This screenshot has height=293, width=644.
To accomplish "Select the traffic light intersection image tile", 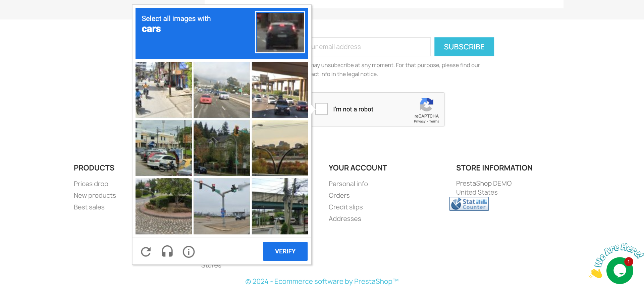I will tap(222, 206).
